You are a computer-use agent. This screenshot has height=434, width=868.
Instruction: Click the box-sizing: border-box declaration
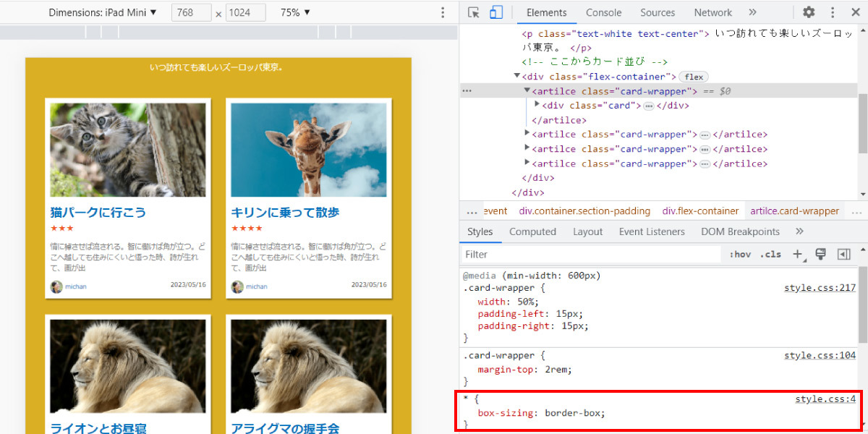(x=541, y=413)
